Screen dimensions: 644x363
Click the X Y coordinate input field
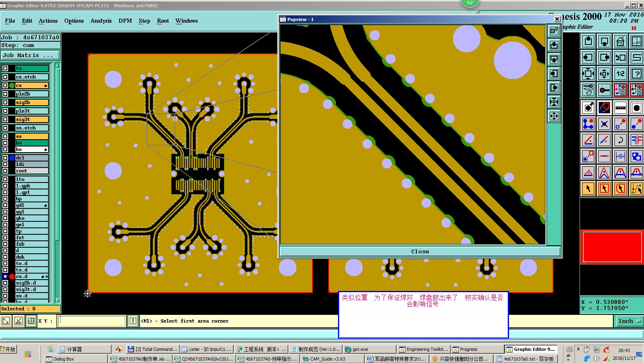92,321
